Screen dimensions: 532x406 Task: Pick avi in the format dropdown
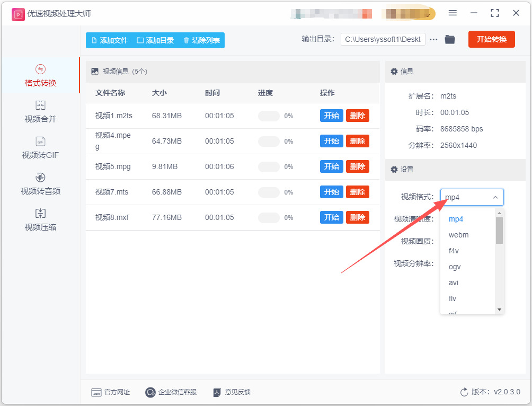tap(453, 283)
